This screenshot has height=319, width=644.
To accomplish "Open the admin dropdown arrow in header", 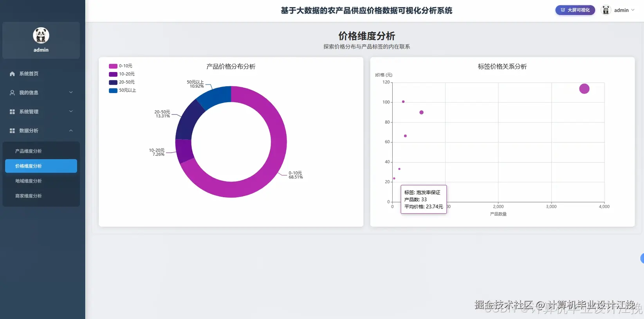I will pyautogui.click(x=633, y=10).
